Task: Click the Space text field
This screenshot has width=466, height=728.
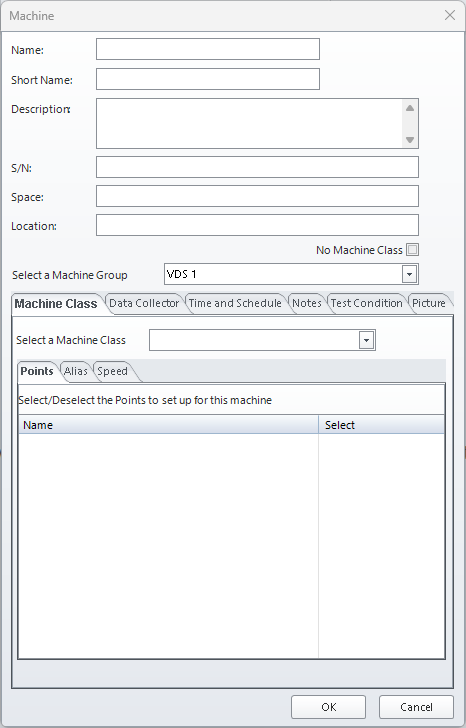Action: coord(257,196)
